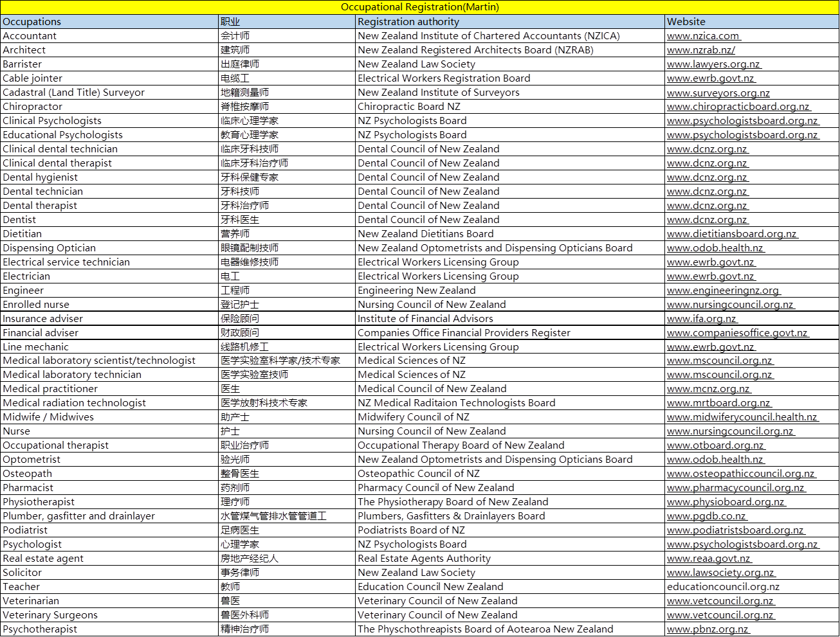Click the 'Educational Psychologists' cell

pos(110,135)
